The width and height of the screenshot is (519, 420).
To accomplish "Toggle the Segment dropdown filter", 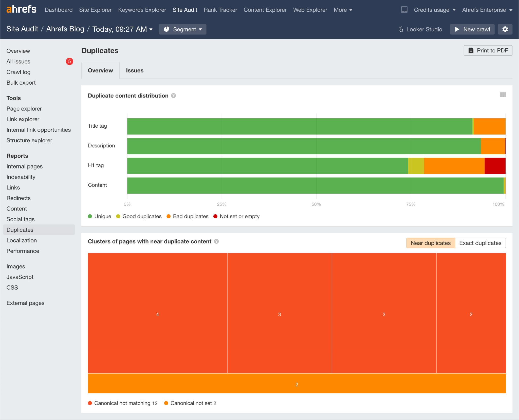I will click(183, 29).
